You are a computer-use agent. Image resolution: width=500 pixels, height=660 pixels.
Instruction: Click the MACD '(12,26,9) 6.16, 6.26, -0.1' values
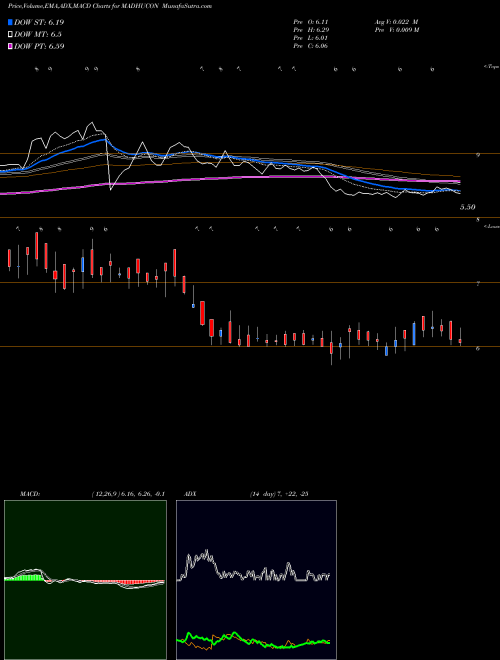(x=128, y=494)
